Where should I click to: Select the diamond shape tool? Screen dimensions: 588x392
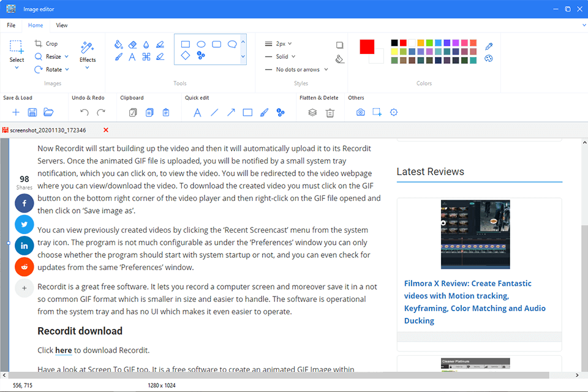pos(186,55)
